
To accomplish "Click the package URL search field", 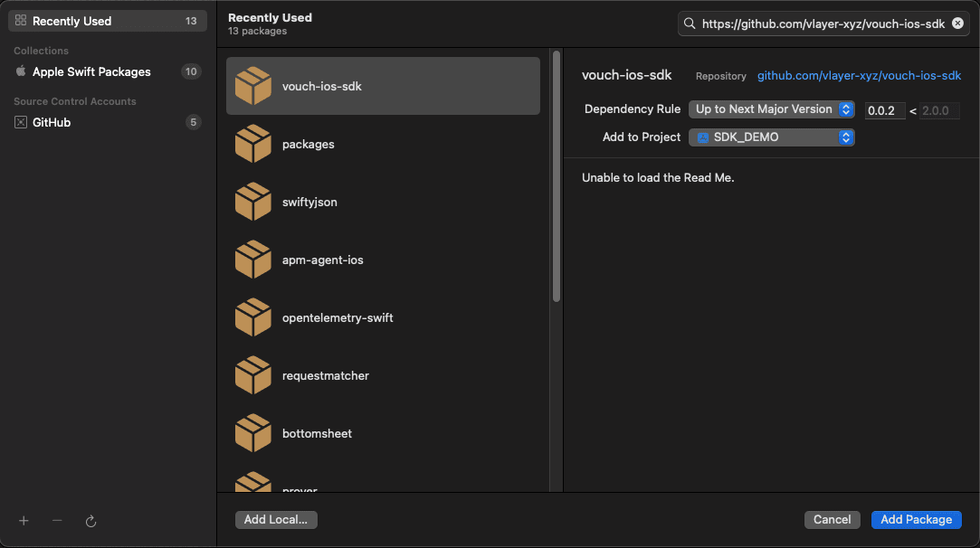I will click(823, 24).
